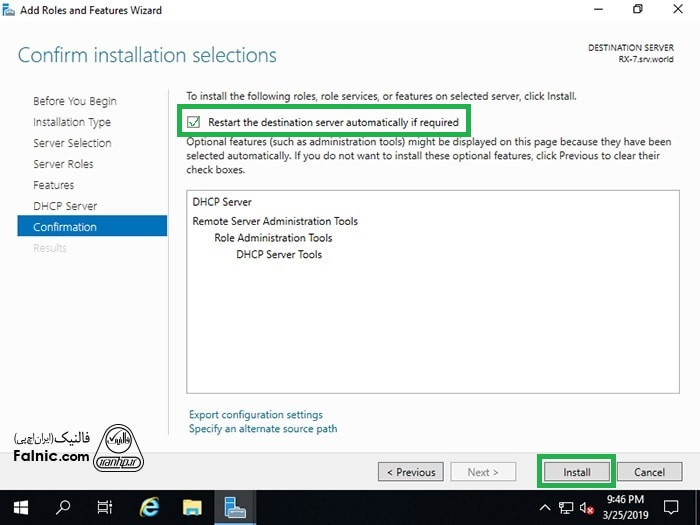Click the taskbar search magnifier icon
Viewport: 700px width, 525px height.
click(63, 507)
